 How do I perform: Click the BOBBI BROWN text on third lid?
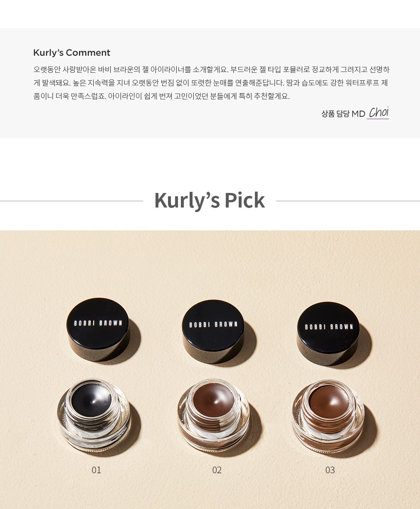point(329,327)
